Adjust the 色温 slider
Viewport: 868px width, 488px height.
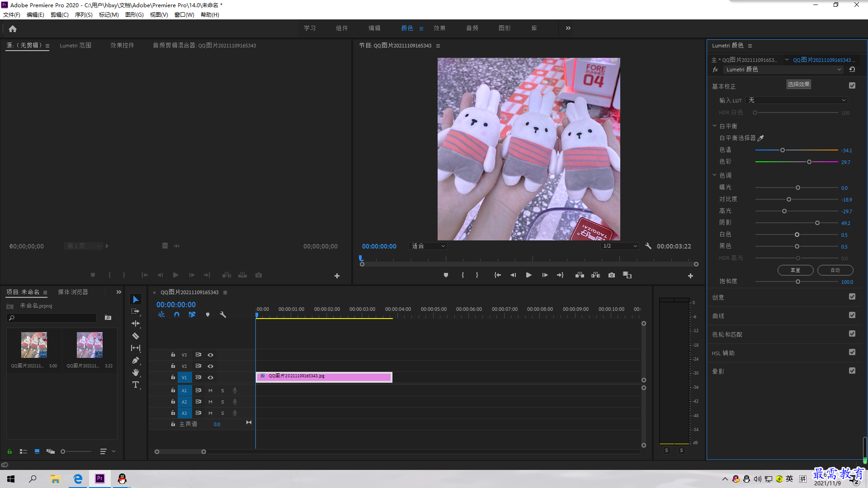(x=783, y=150)
